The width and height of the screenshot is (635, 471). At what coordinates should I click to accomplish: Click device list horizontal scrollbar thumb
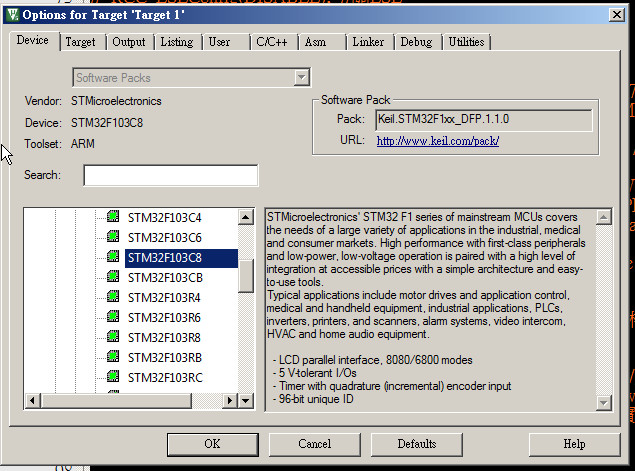(x=116, y=401)
